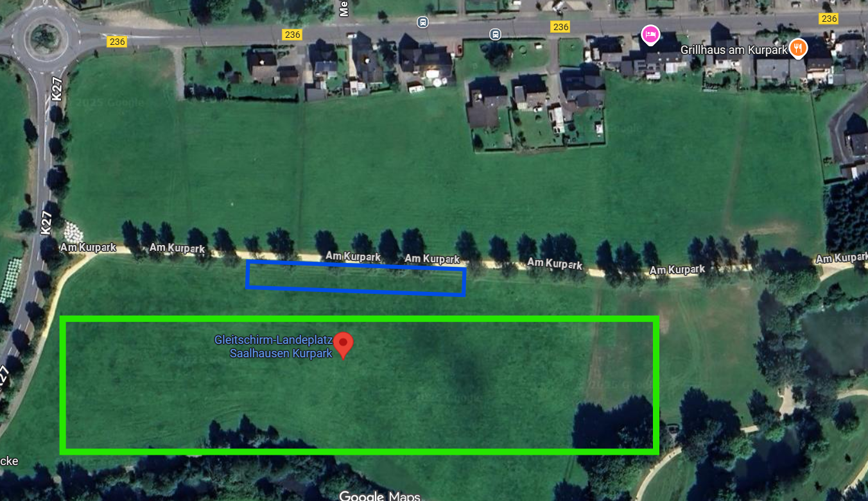Click the 236 shield between the bus stop and hotel marker
This screenshot has width=868, height=501.
tap(560, 26)
